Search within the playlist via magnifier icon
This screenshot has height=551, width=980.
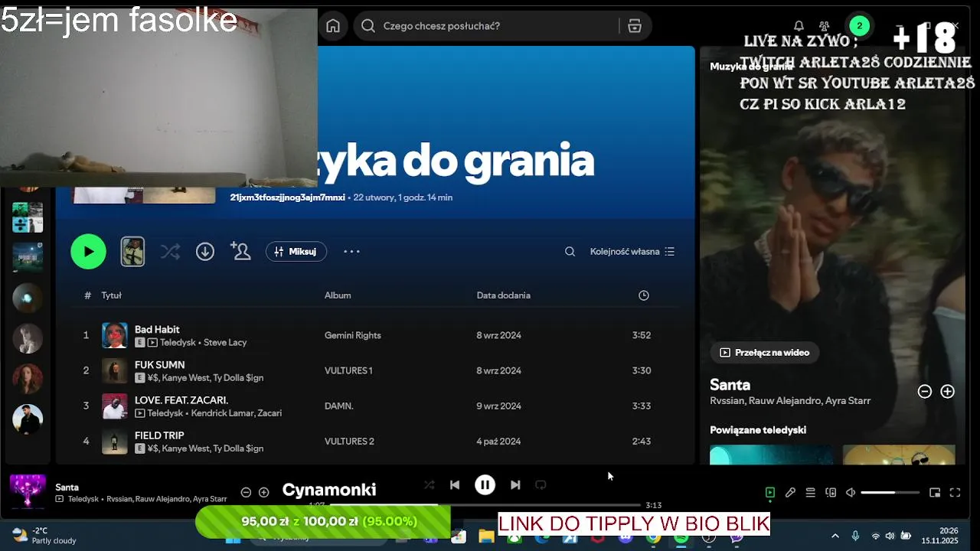point(570,251)
